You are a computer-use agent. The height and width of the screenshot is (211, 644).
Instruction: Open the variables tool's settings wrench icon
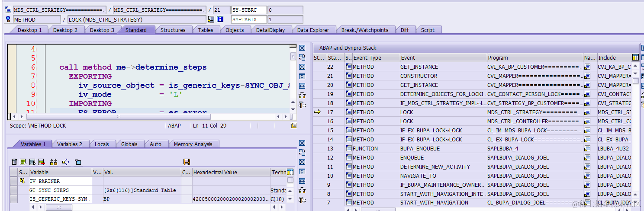(x=302, y=200)
